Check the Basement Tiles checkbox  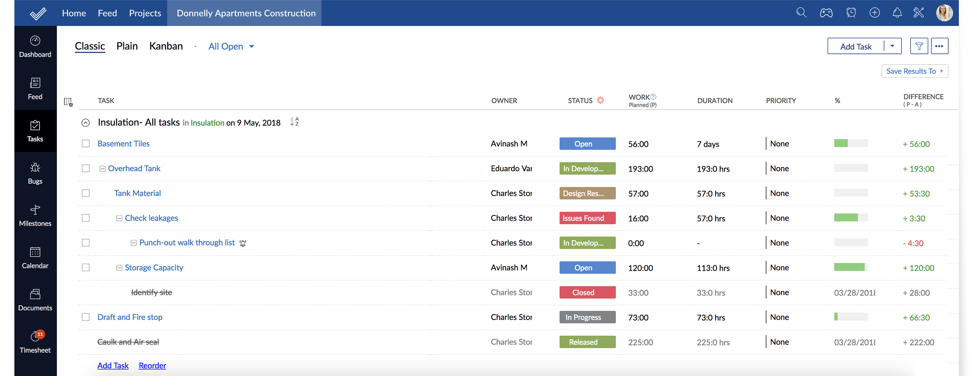pyautogui.click(x=86, y=143)
